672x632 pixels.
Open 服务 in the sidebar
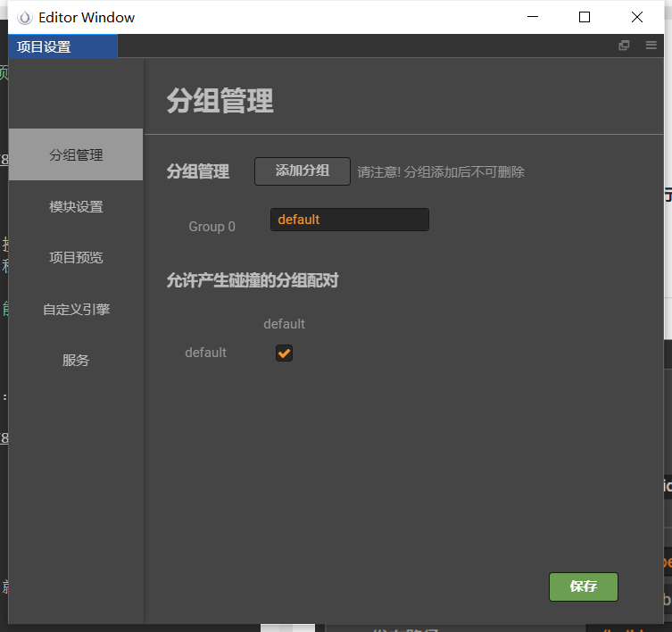tap(76, 360)
